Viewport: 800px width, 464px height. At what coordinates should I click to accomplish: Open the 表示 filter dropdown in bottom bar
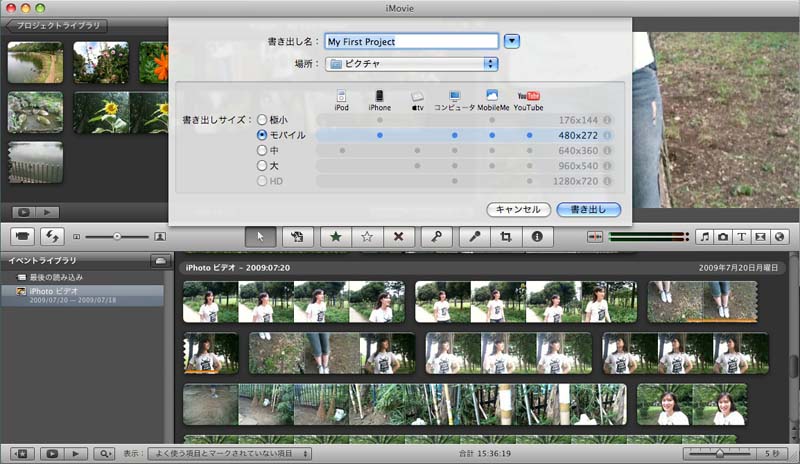tap(230, 453)
